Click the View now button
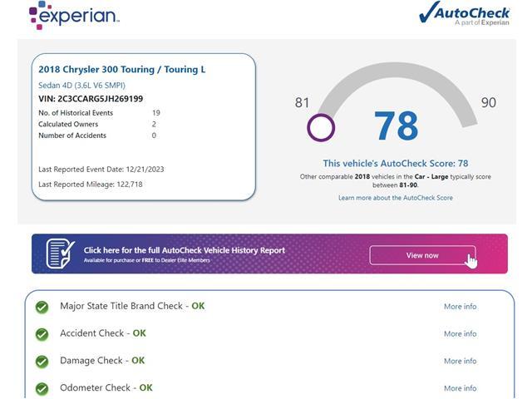 click(422, 255)
